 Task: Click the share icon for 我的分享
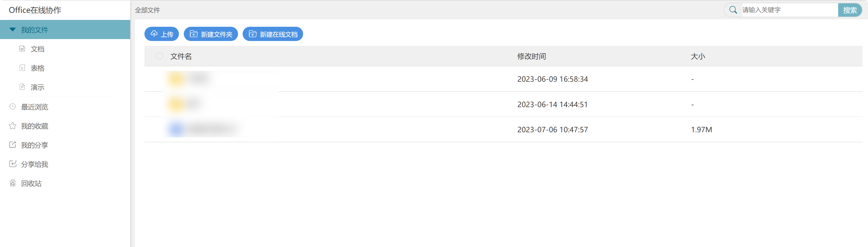pos(13,145)
